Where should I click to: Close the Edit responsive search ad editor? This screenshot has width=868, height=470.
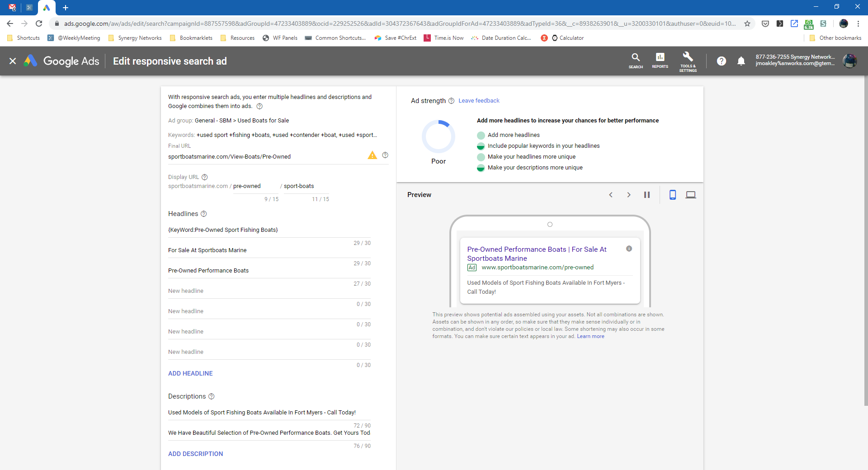click(13, 61)
